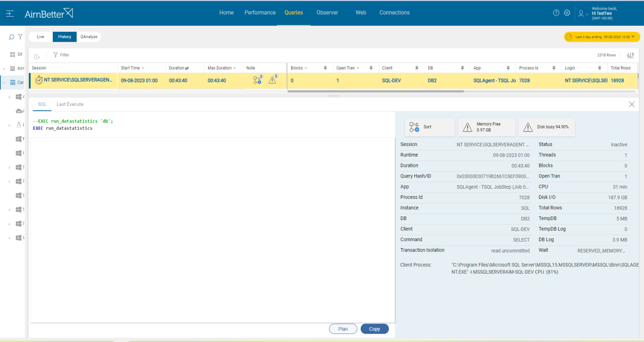
Task: Close the query details panel
Action: (632, 105)
